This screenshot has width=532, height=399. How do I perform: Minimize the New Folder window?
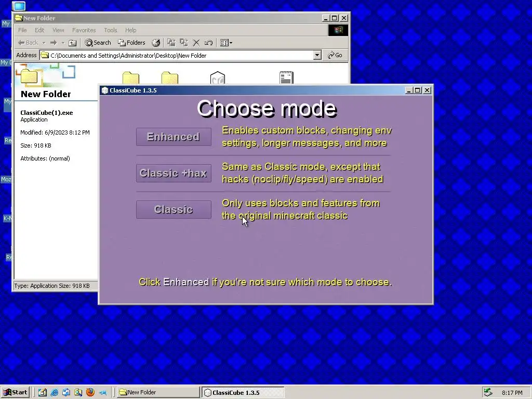click(326, 18)
